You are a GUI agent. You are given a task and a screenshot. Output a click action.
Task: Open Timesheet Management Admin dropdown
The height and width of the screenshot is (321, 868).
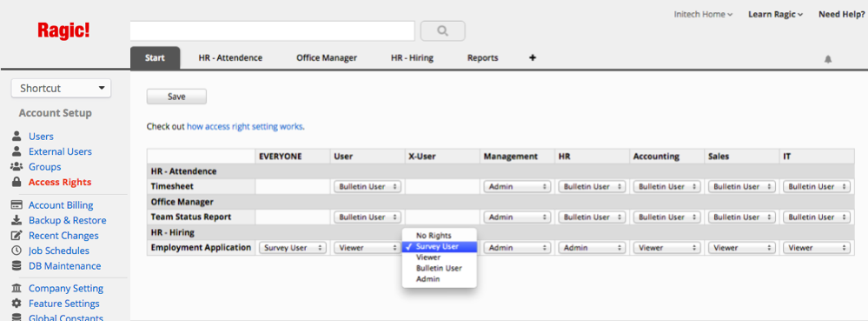click(516, 187)
